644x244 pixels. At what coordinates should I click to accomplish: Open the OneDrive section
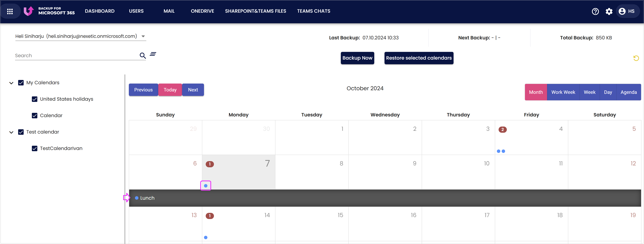[x=202, y=11]
